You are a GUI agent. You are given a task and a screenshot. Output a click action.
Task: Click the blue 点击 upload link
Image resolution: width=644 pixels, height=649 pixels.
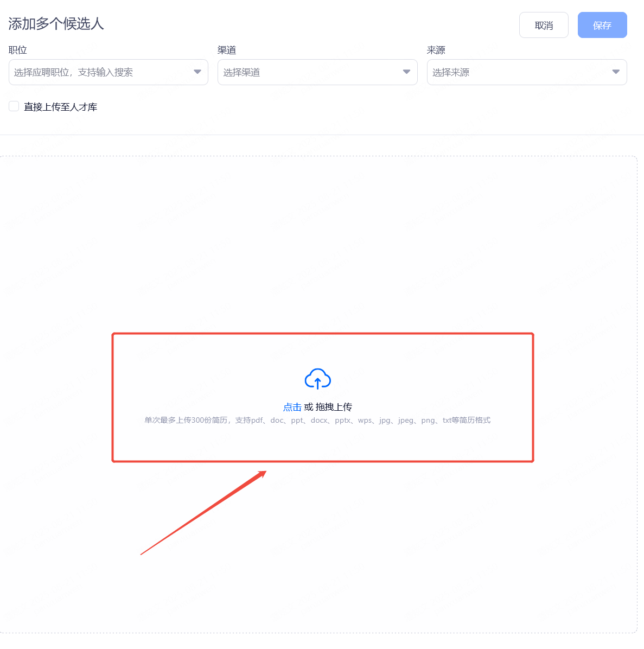tap(292, 408)
